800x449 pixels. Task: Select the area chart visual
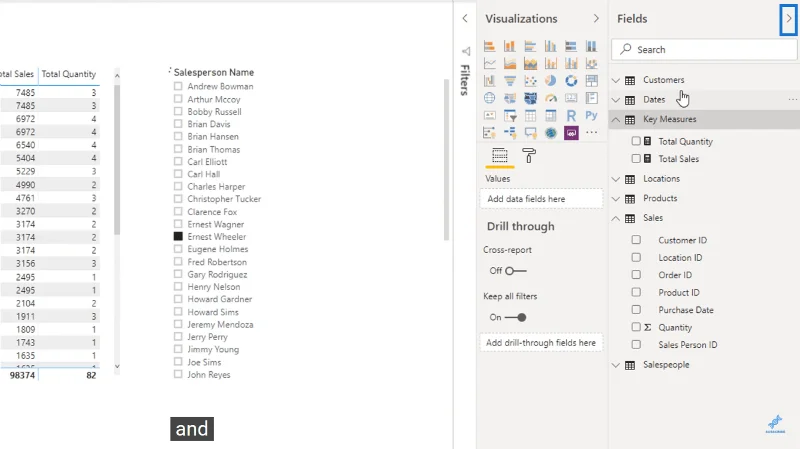[510, 64]
